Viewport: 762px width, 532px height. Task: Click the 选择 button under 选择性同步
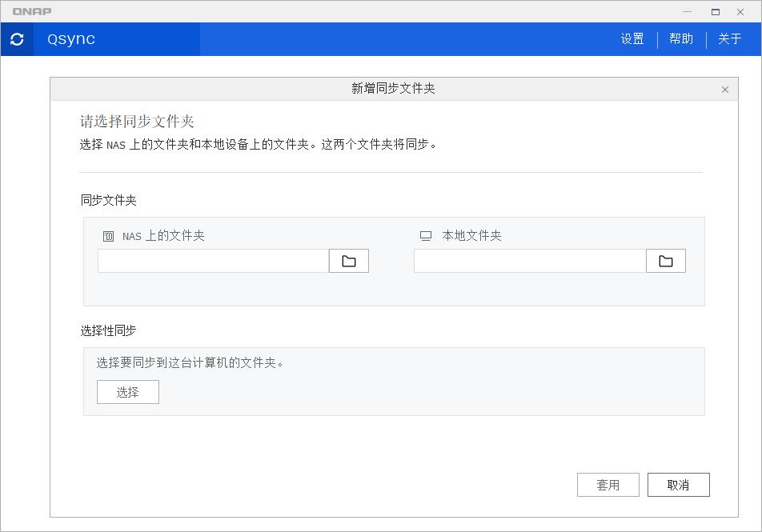coord(127,392)
